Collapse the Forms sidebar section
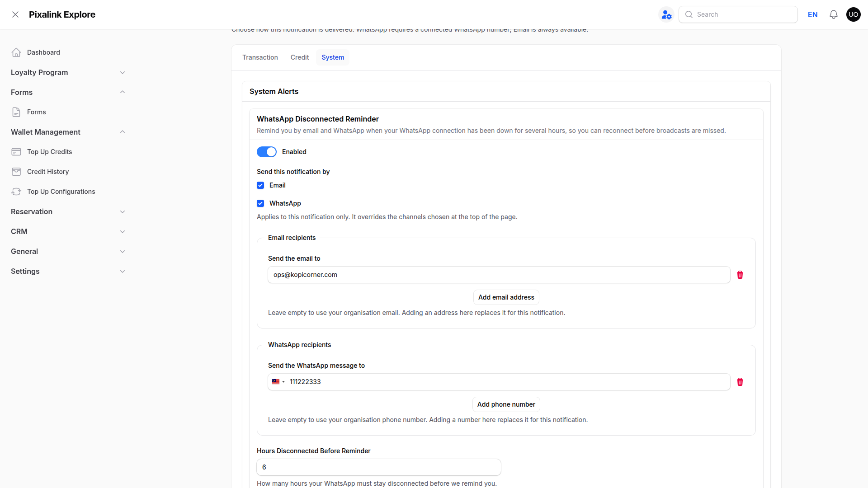Viewport: 868px width, 488px height. (68, 92)
